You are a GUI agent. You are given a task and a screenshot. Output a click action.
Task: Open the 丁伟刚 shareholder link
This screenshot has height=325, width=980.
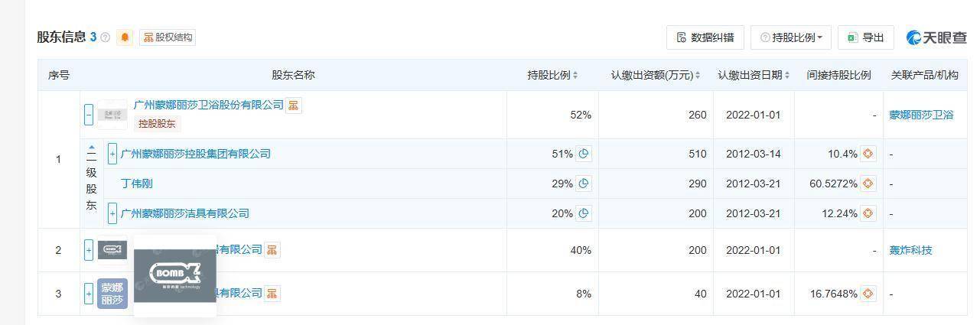click(137, 184)
